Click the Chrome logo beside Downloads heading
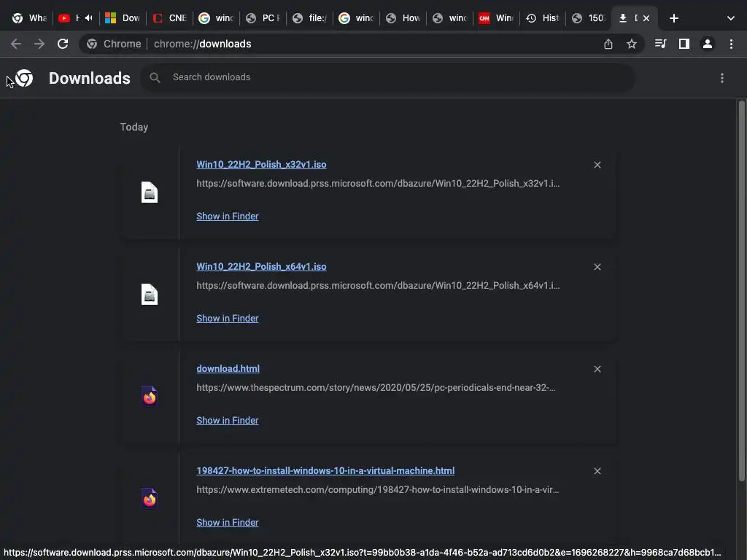This screenshot has width=747, height=560. click(24, 78)
